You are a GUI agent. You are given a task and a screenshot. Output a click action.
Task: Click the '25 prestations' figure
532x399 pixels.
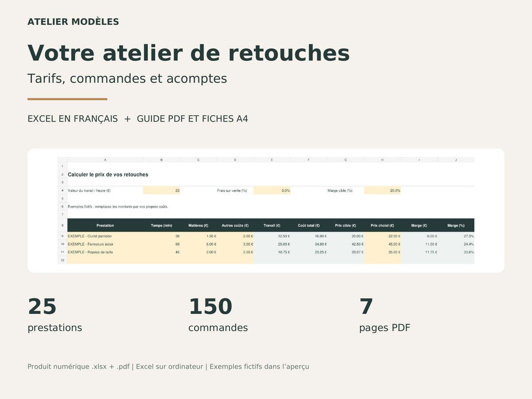pyautogui.click(x=55, y=315)
